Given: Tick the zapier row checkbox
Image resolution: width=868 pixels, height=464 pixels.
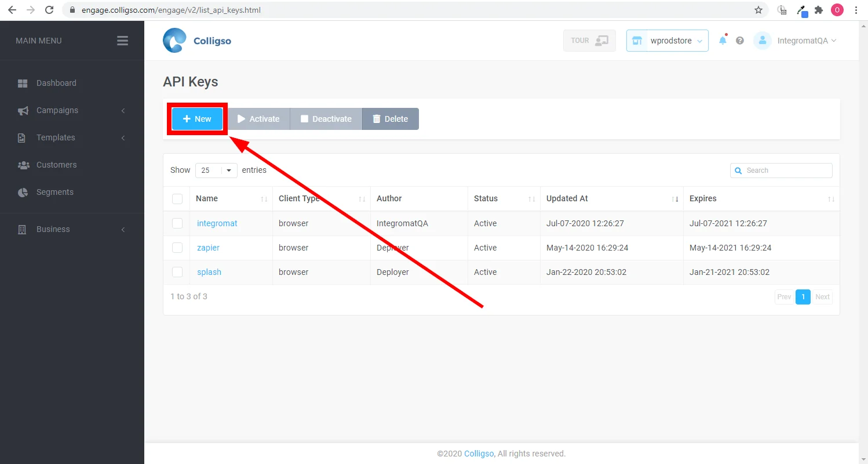Looking at the screenshot, I should pyautogui.click(x=177, y=248).
